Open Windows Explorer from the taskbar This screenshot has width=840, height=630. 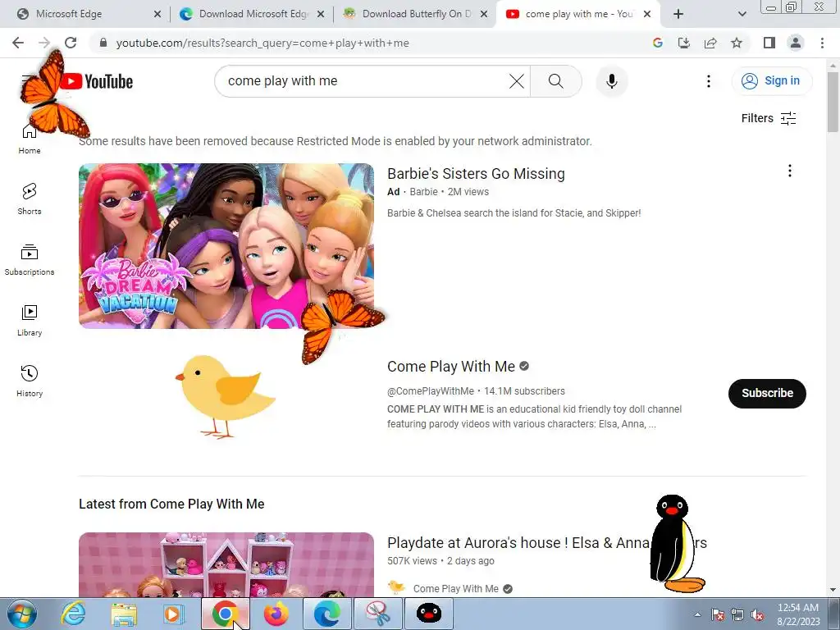pyautogui.click(x=123, y=614)
